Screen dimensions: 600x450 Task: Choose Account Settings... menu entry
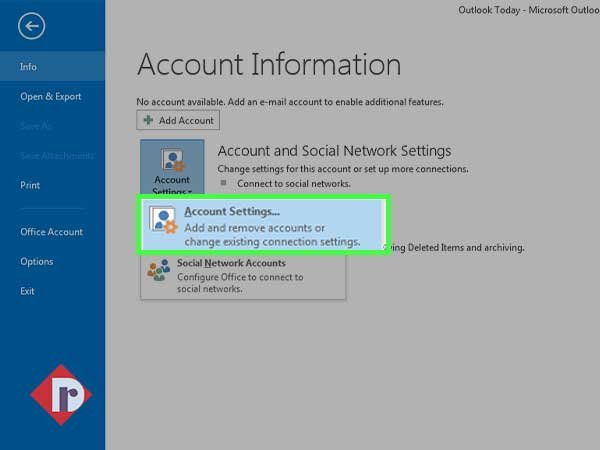(x=263, y=225)
